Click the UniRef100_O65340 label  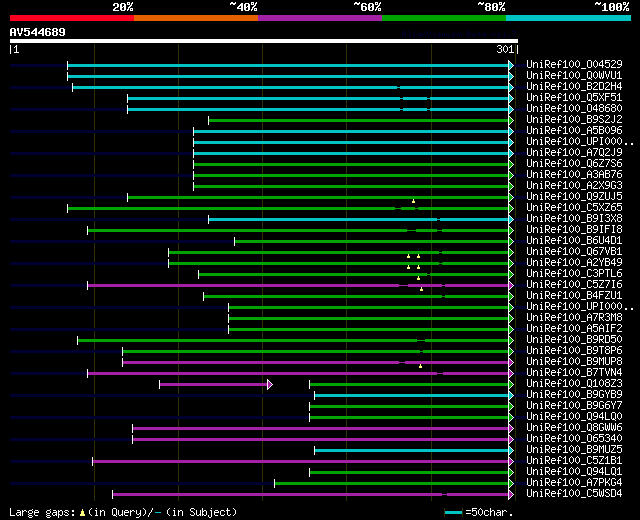(x=574, y=439)
